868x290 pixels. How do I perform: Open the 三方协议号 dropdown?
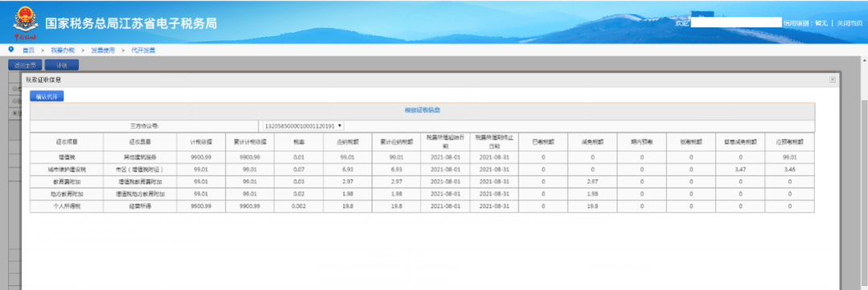coord(303,125)
